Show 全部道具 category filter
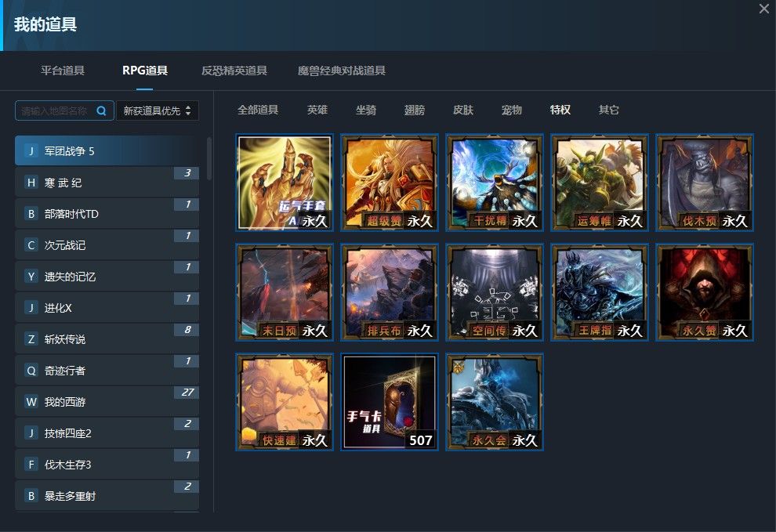Screen dimensions: 776x532 pyautogui.click(x=258, y=110)
